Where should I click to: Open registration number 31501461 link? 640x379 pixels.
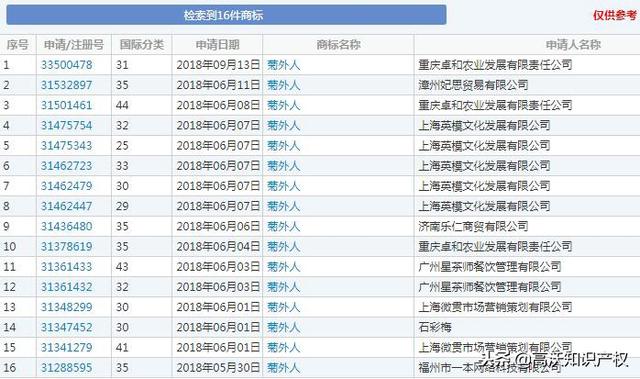coord(67,105)
